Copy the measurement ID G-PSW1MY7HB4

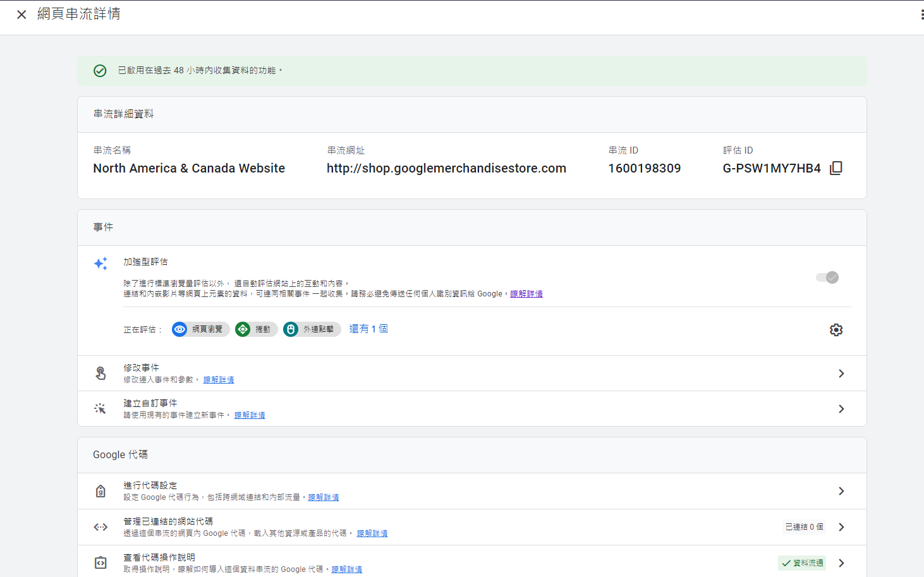point(836,168)
